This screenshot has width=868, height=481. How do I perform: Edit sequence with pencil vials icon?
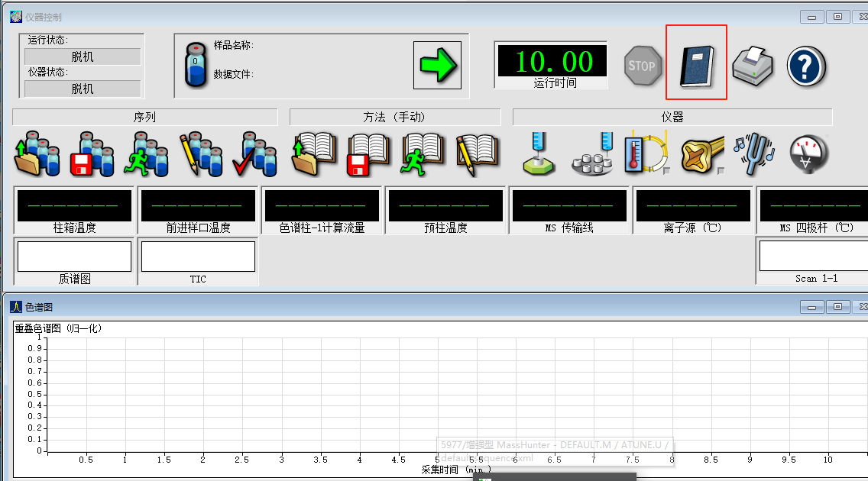pos(201,153)
